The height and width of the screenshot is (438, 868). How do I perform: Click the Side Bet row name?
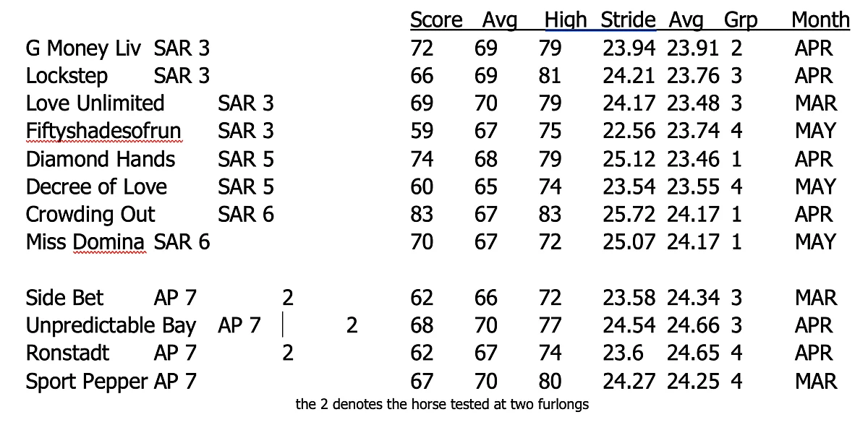click(65, 298)
